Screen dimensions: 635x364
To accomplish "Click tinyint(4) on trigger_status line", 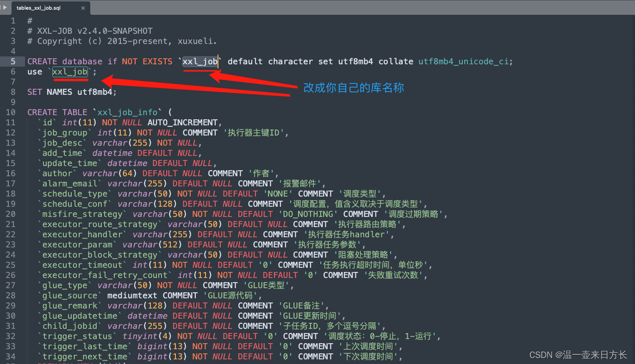I will click(x=147, y=336).
